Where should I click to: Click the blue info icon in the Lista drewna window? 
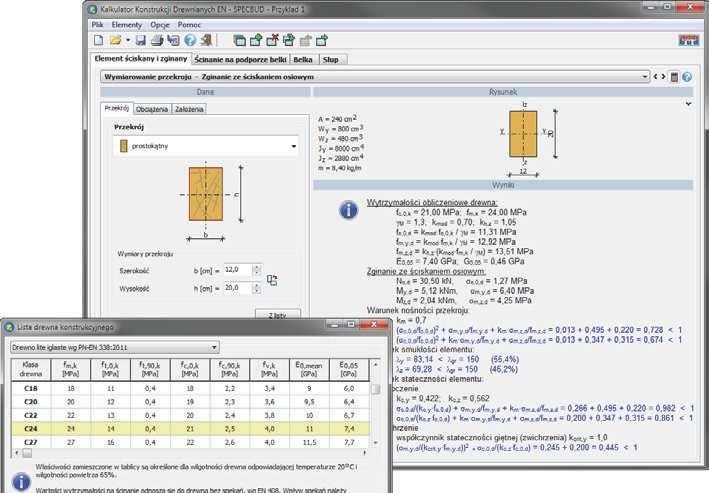click(21, 482)
